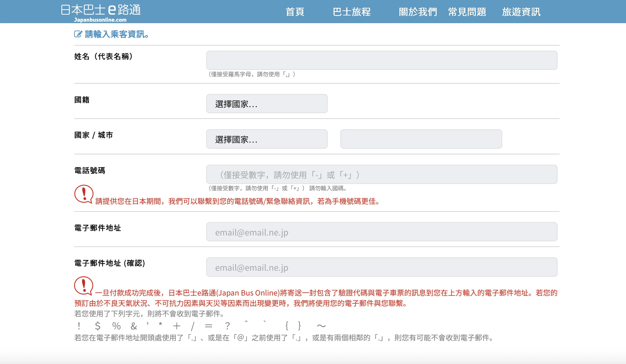
Task: Focus the 姓名（代表名稱）input field
Action: [x=382, y=60]
